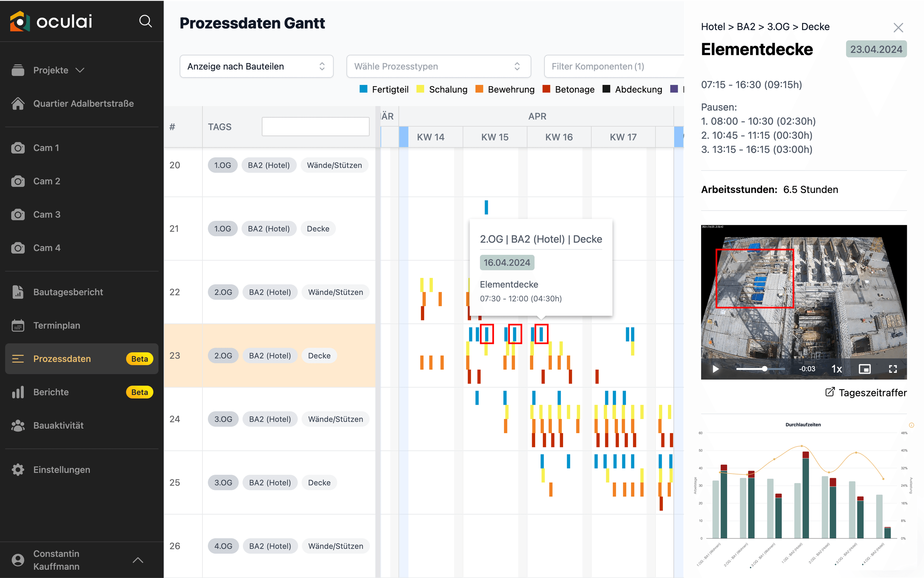The image size is (924, 578).
Task: Switch to the Prozessdaten section
Action: point(62,359)
